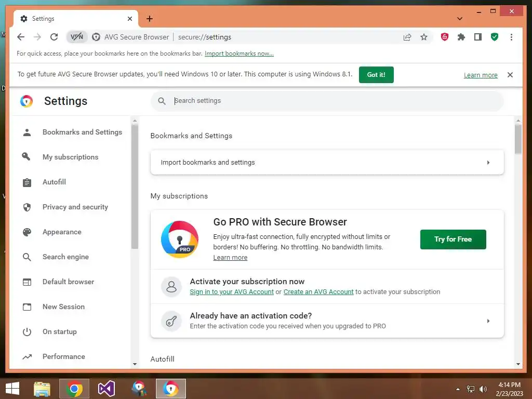The height and width of the screenshot is (399, 532).
Task: Click the shield icon next to Privacy and security
Action: click(x=27, y=207)
